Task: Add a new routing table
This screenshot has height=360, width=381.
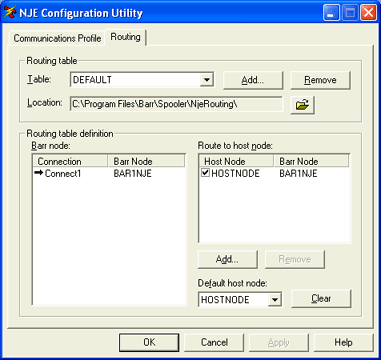Action: (x=253, y=80)
